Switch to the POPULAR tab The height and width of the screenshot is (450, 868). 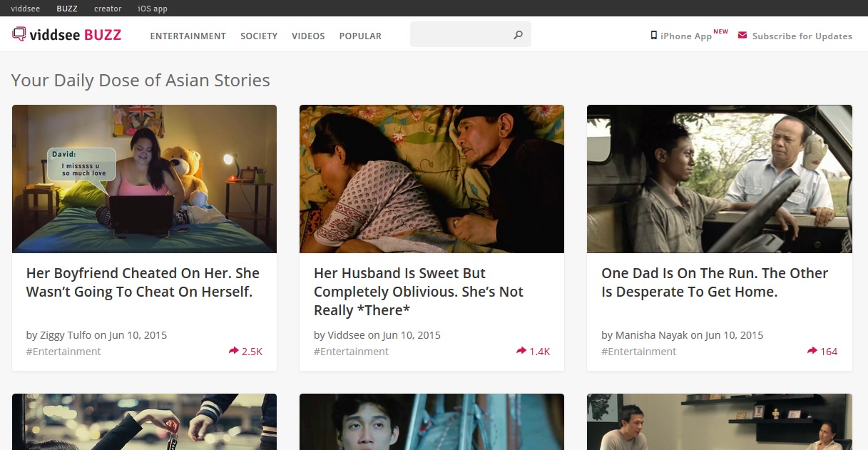coord(360,36)
